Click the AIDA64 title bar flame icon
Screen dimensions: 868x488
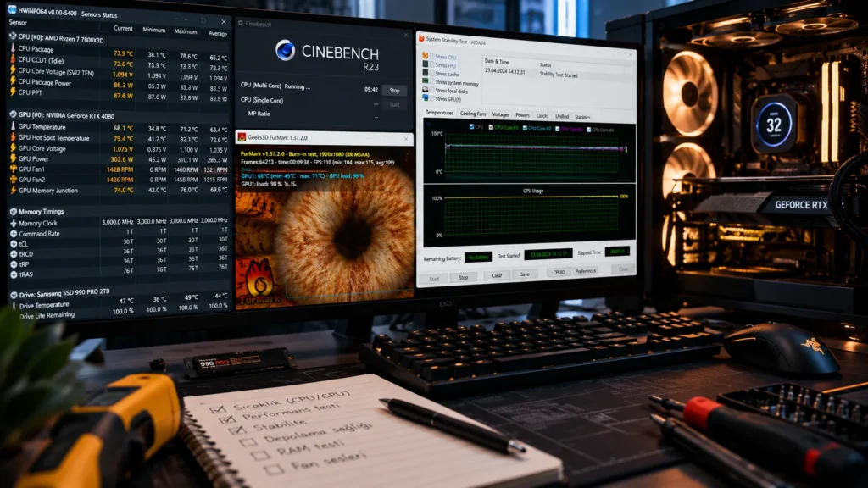tap(421, 39)
